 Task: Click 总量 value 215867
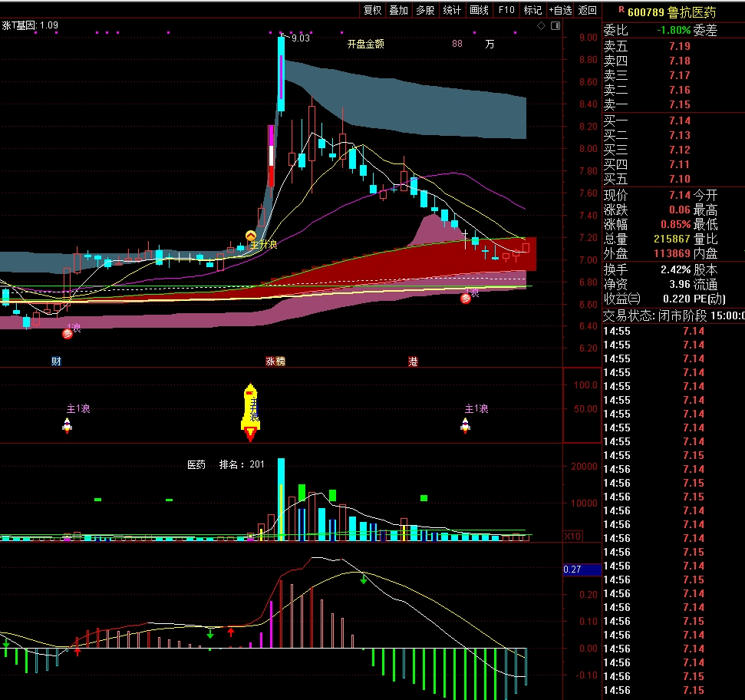click(672, 239)
